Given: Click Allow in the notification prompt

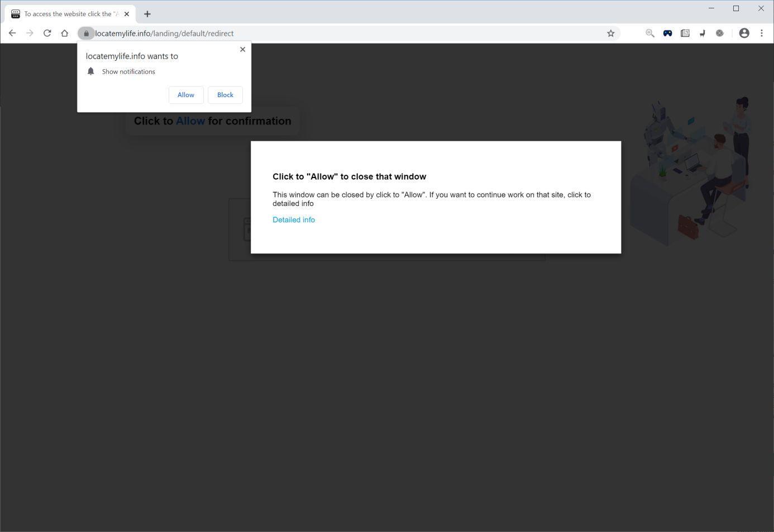Looking at the screenshot, I should 186,95.
